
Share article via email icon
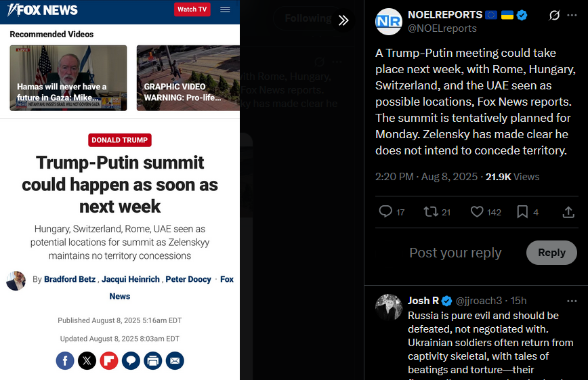[175, 361]
